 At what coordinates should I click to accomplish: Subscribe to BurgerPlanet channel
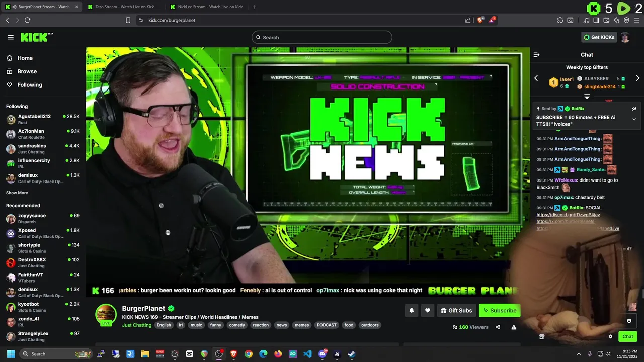[x=500, y=311]
